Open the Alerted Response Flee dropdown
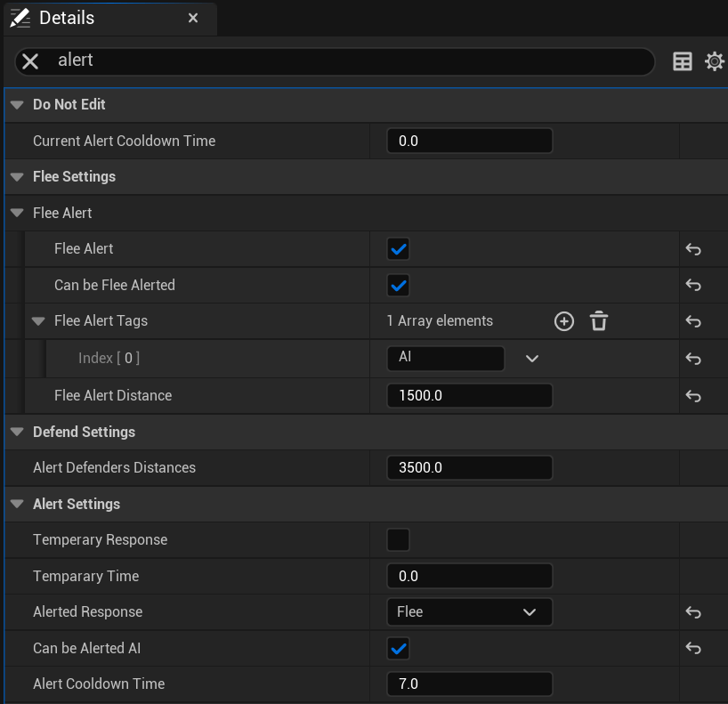The height and width of the screenshot is (704, 728). point(469,612)
